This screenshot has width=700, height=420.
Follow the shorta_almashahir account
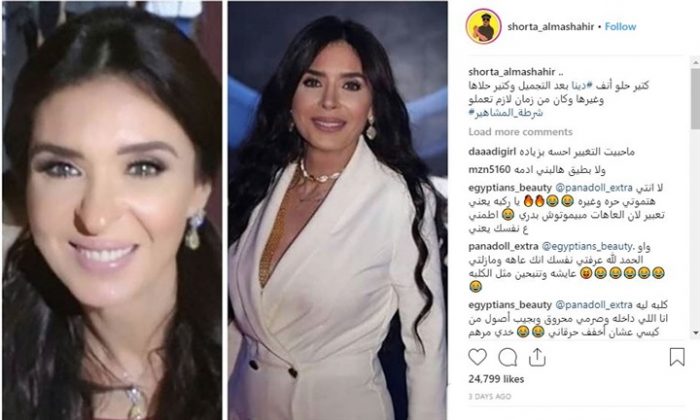(620, 27)
